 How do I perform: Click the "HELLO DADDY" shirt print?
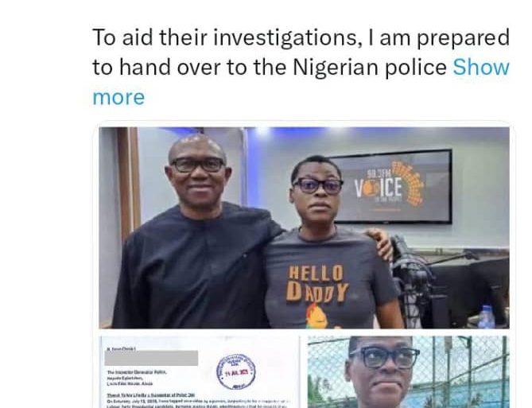pyautogui.click(x=317, y=284)
